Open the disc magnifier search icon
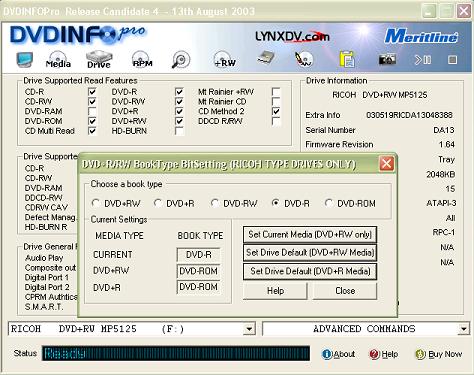The image size is (474, 375). (x=181, y=60)
